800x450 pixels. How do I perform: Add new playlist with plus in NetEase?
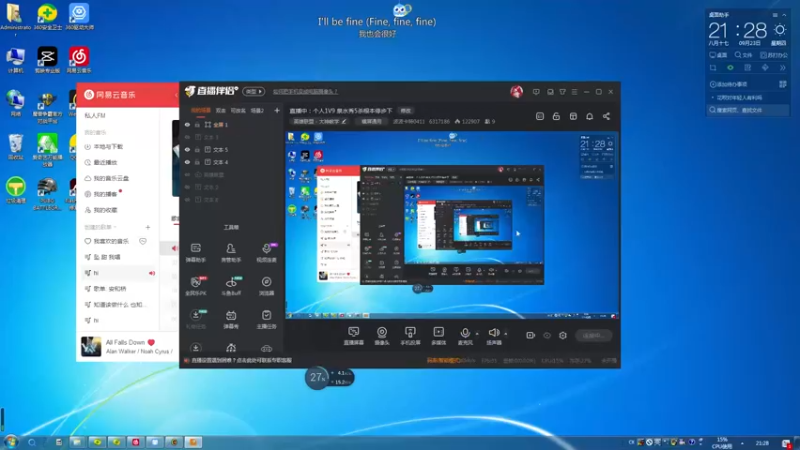coord(148,227)
